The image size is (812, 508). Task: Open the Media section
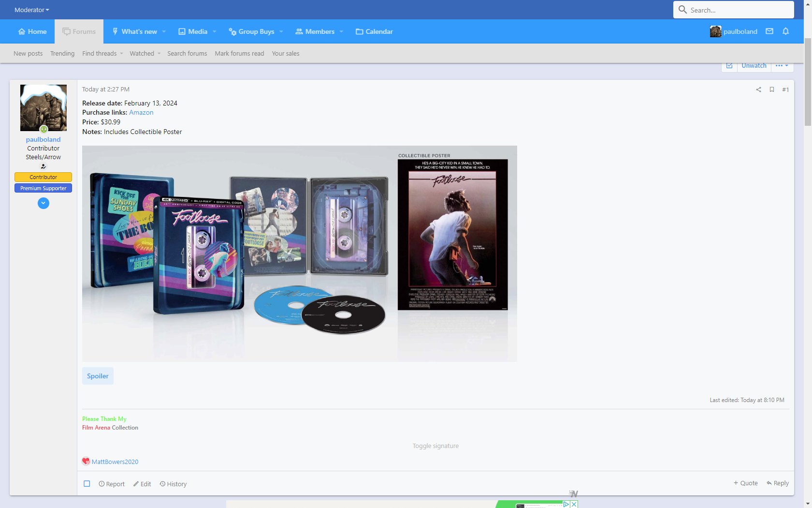(x=193, y=31)
